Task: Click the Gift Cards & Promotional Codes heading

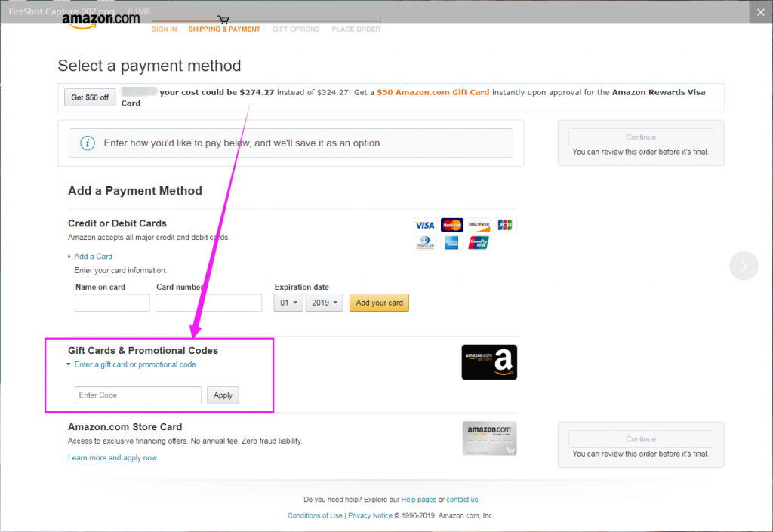Action: 143,350
